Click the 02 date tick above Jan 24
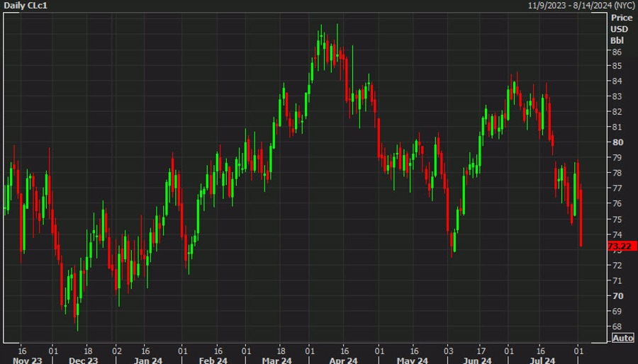Viewport: 638px width, 364px height. point(117,351)
